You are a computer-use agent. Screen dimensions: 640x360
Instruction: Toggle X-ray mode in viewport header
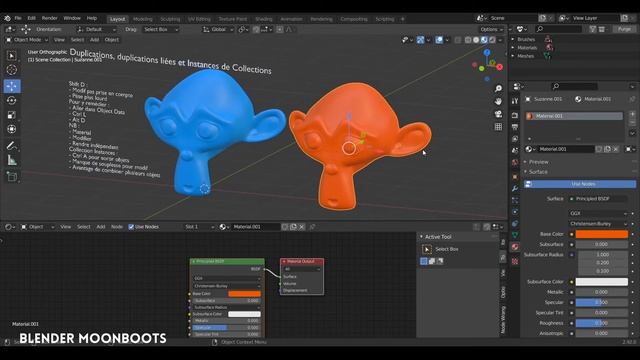[x=458, y=40]
